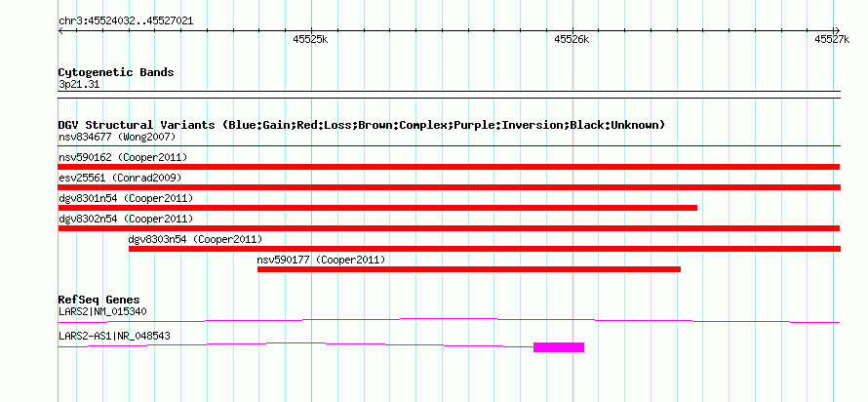Screen dimensions: 868x402
Task: Click the 3p21.31 cytogenetic band bar
Action: pyautogui.click(x=449, y=95)
